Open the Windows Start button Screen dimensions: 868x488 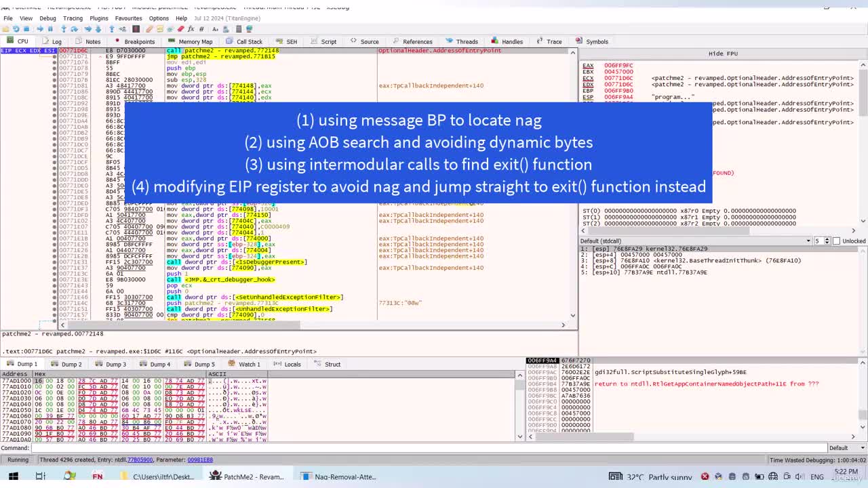[x=13, y=476]
